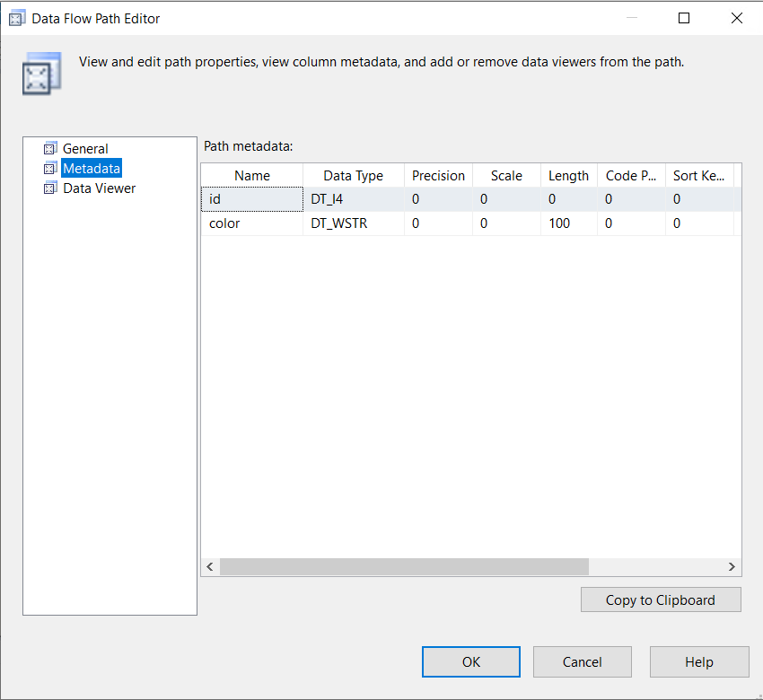Click the title bar window icon

16,18
